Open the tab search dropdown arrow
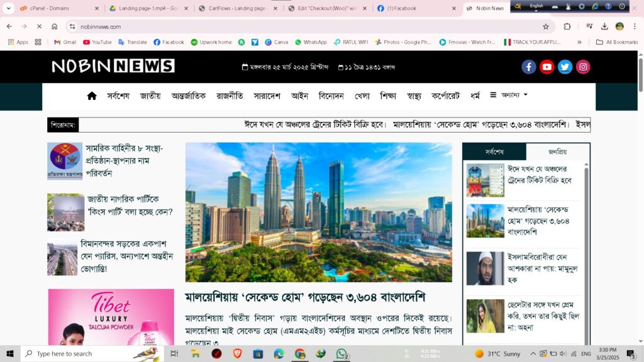 coord(9,8)
